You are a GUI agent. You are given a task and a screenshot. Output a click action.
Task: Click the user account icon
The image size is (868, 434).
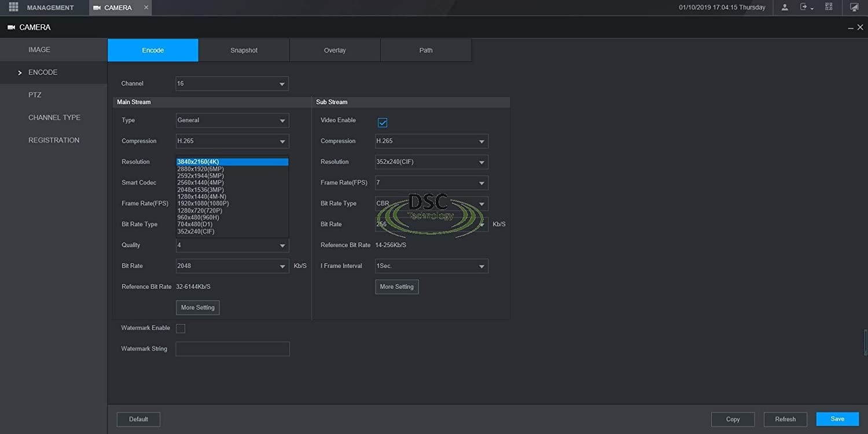click(785, 8)
